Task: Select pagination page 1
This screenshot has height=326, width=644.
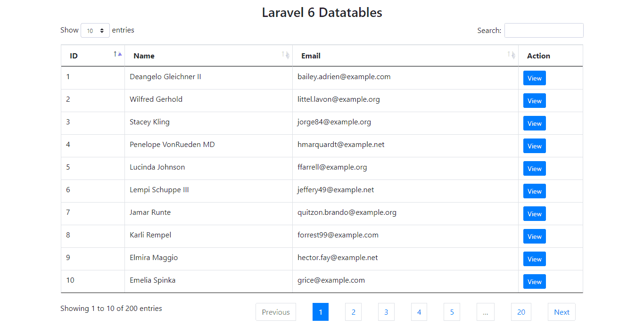Action: pos(321,312)
